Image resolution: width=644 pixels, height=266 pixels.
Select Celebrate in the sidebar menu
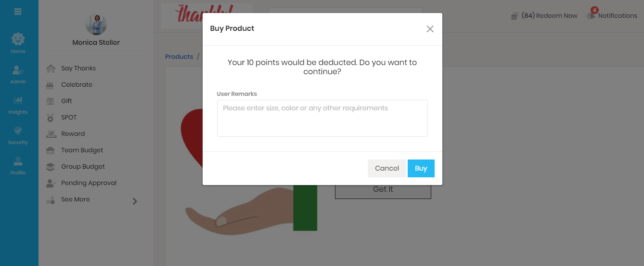(77, 85)
